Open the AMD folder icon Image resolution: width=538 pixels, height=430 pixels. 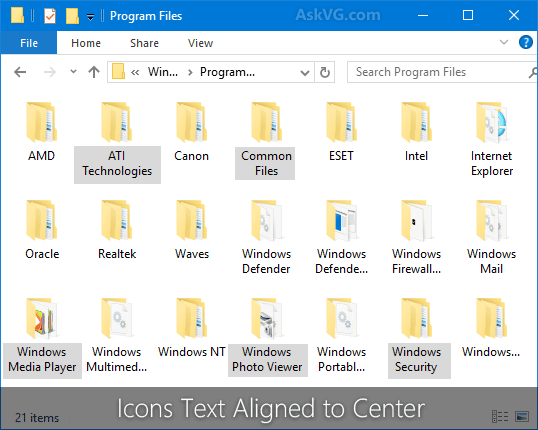pos(42,122)
